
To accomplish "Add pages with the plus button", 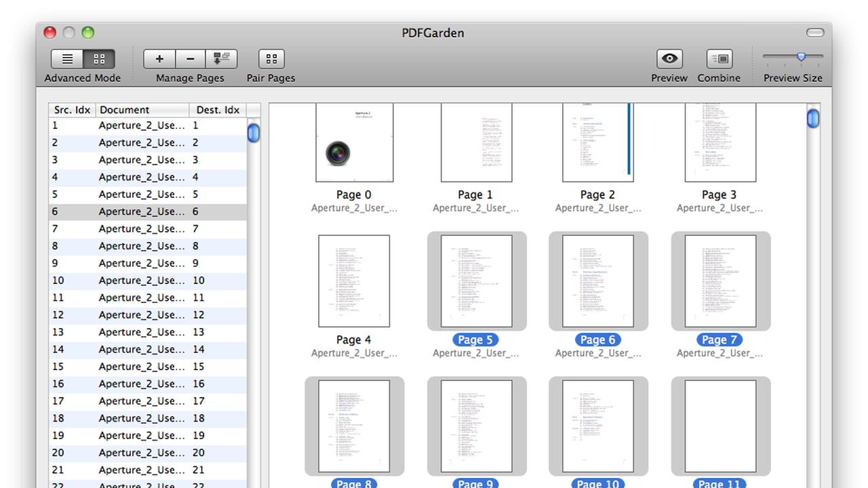I will (159, 59).
